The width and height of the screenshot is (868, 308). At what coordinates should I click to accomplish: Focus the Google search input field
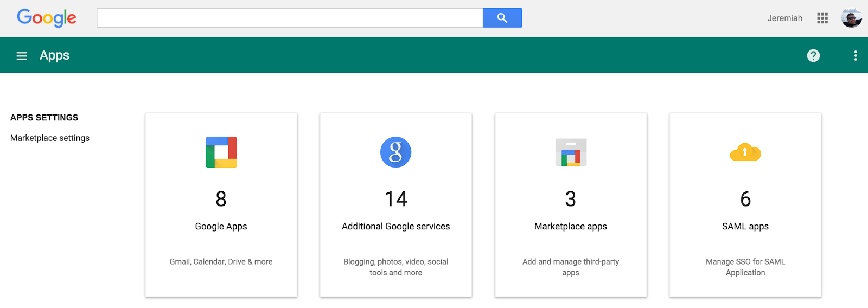click(x=290, y=18)
